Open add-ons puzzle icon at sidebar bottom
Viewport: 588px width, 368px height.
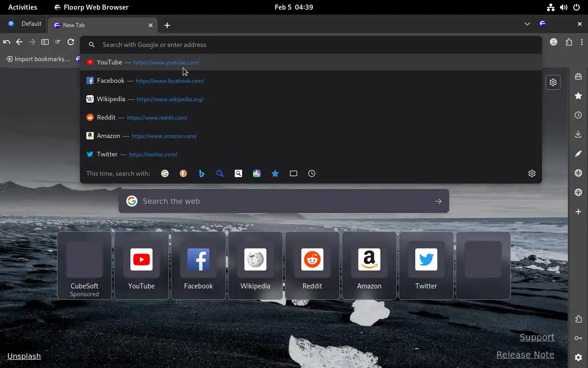click(578, 319)
